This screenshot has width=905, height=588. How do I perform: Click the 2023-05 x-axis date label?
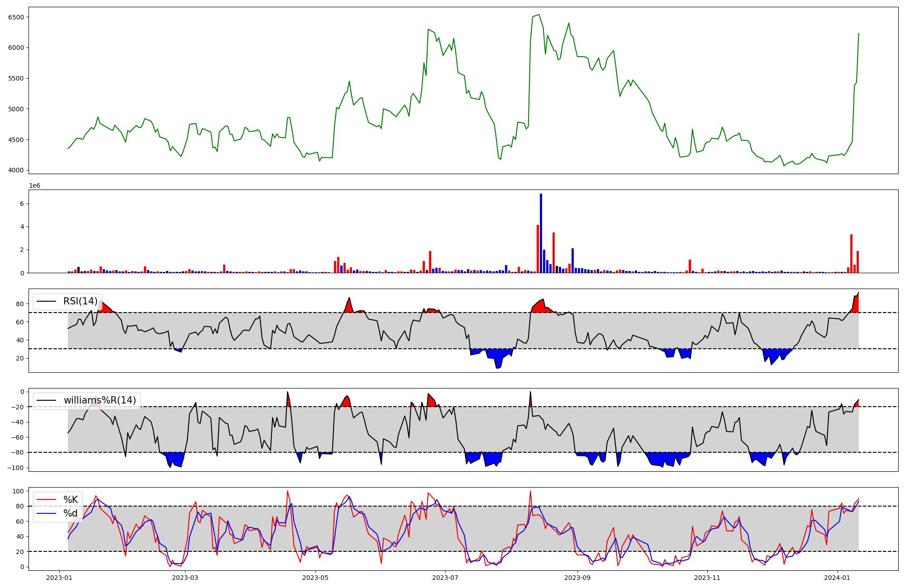click(315, 578)
